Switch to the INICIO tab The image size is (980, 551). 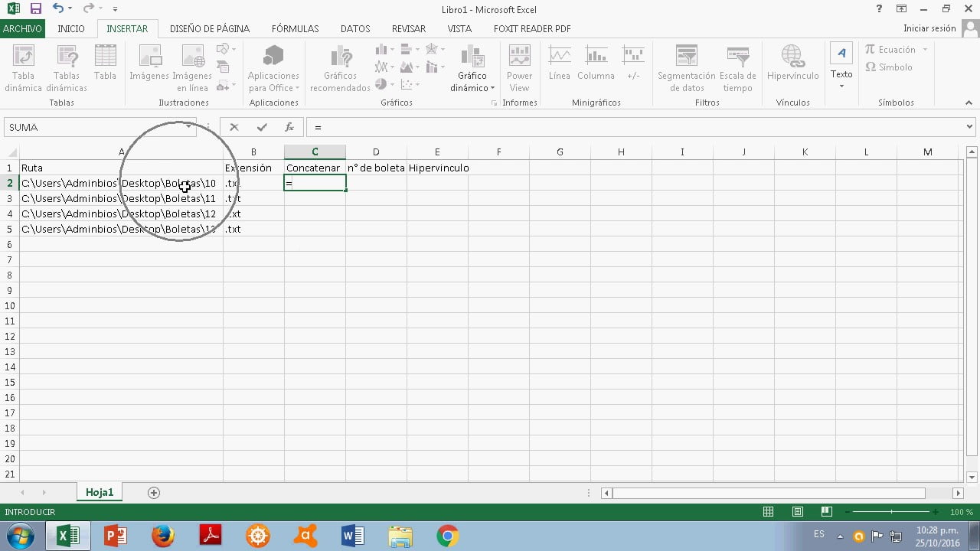click(x=71, y=29)
